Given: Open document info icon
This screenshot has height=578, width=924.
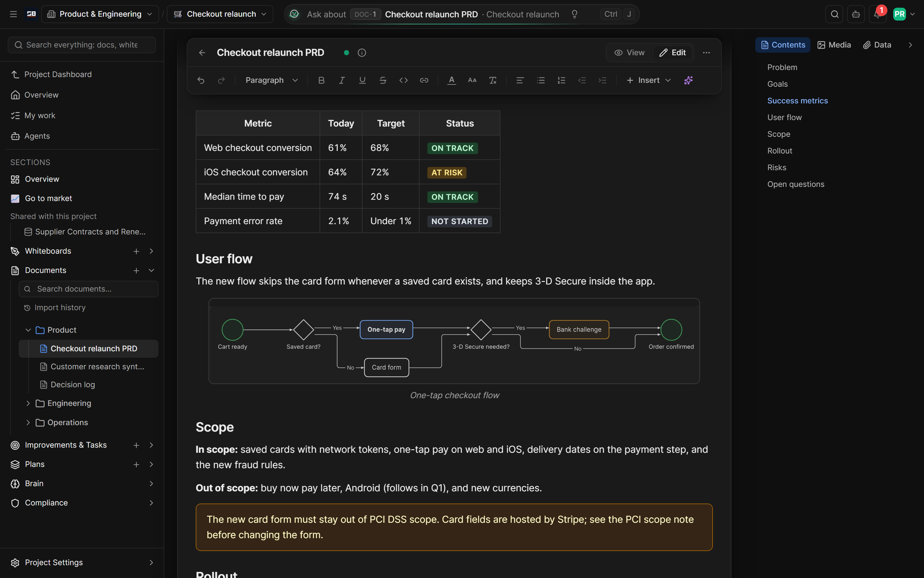Looking at the screenshot, I should tap(362, 53).
